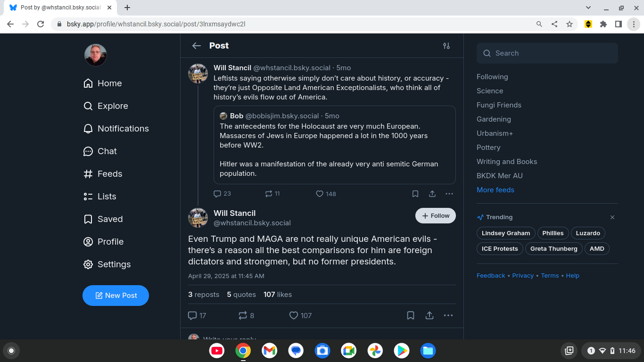Like the main post with heart icon

click(294, 315)
